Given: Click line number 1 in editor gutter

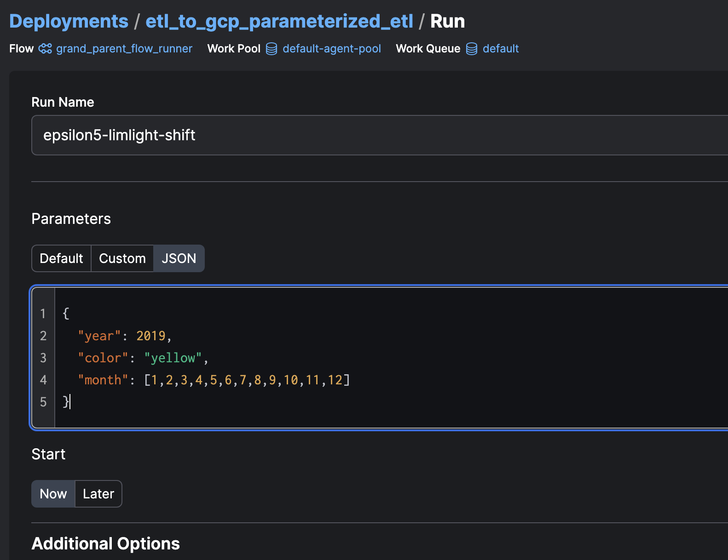Looking at the screenshot, I should 43,314.
